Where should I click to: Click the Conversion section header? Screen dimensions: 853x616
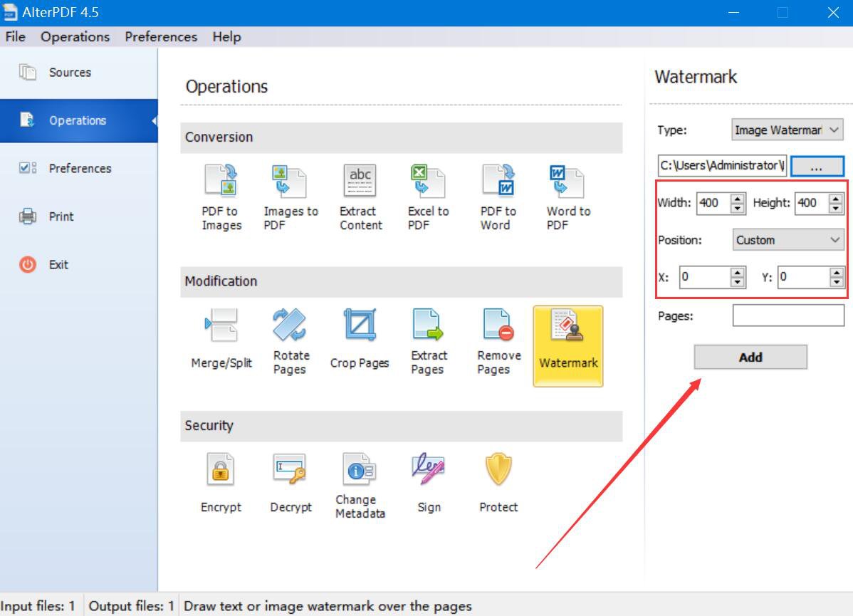click(x=402, y=137)
